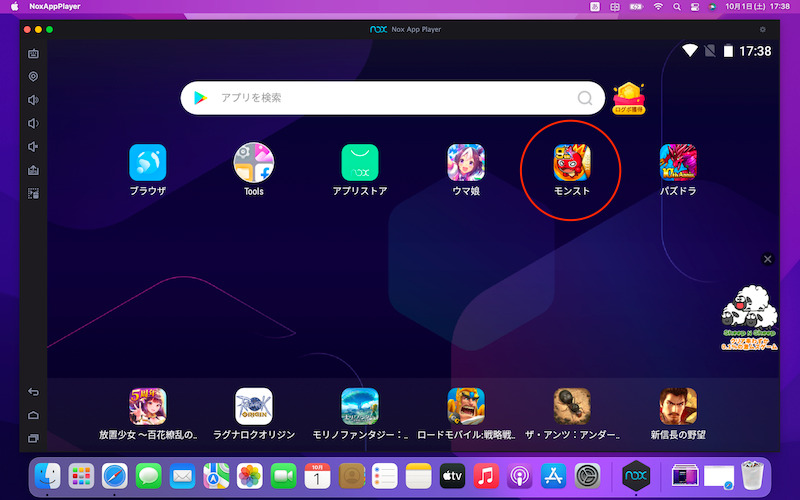Launch the ブラウザ app
Screen dimensions: 800x500
tap(147, 162)
